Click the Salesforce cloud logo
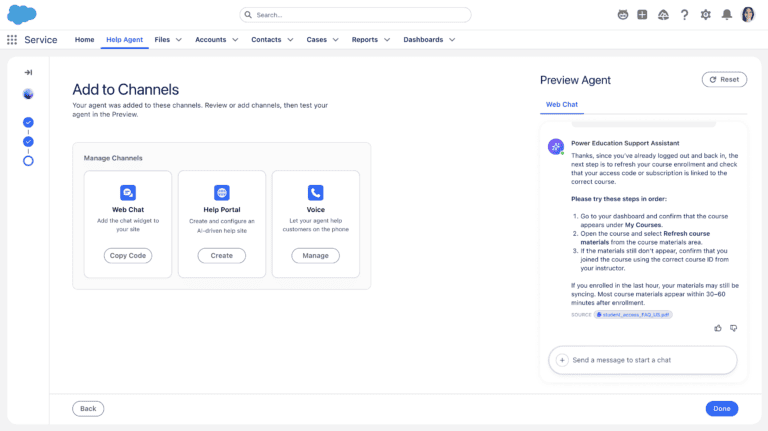768x431 pixels. pyautogui.click(x=22, y=15)
